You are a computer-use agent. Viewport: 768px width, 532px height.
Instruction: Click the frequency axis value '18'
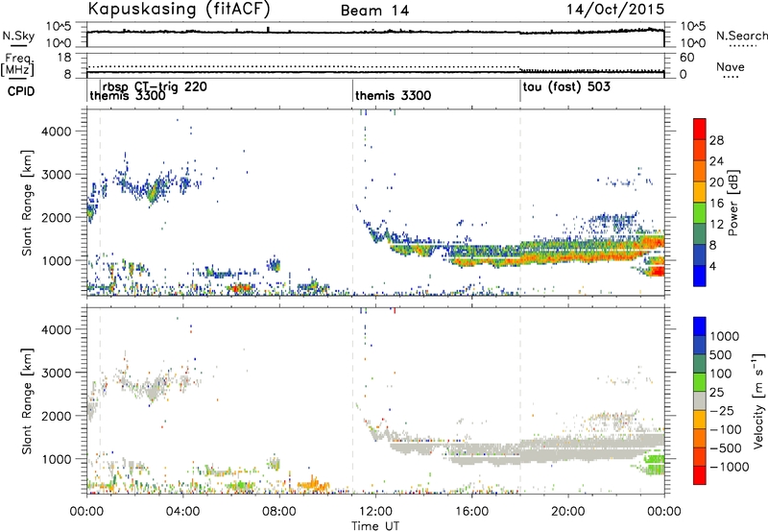click(x=63, y=58)
